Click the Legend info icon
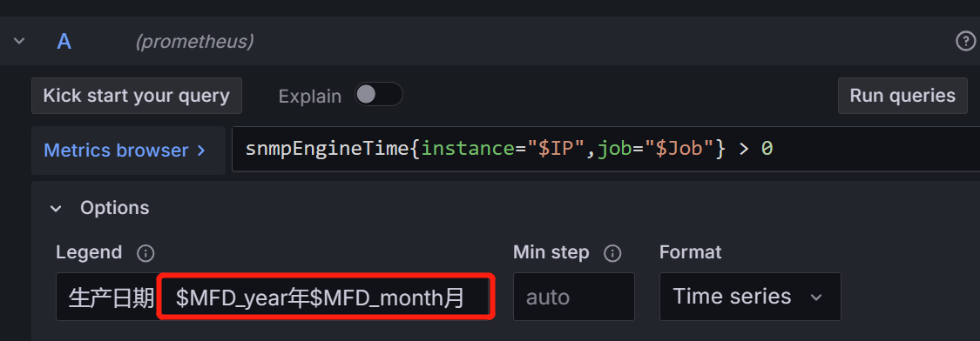The width and height of the screenshot is (980, 341). coord(145,253)
